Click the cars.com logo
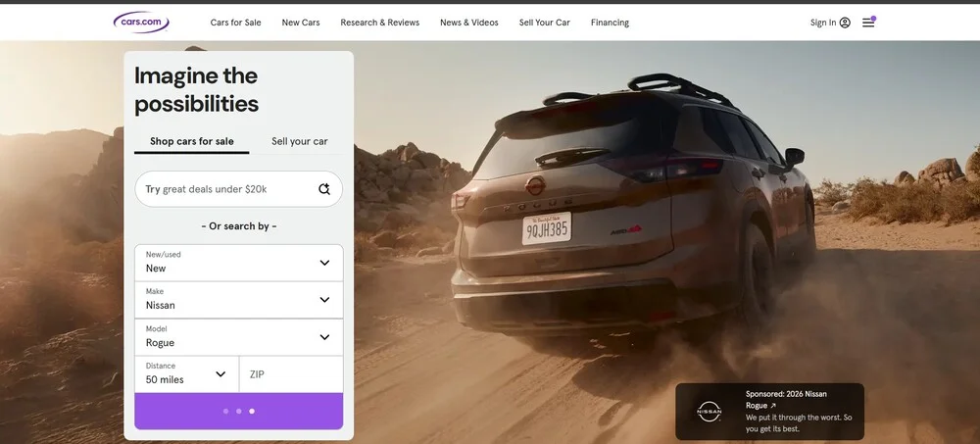980x444 pixels. [x=141, y=23]
